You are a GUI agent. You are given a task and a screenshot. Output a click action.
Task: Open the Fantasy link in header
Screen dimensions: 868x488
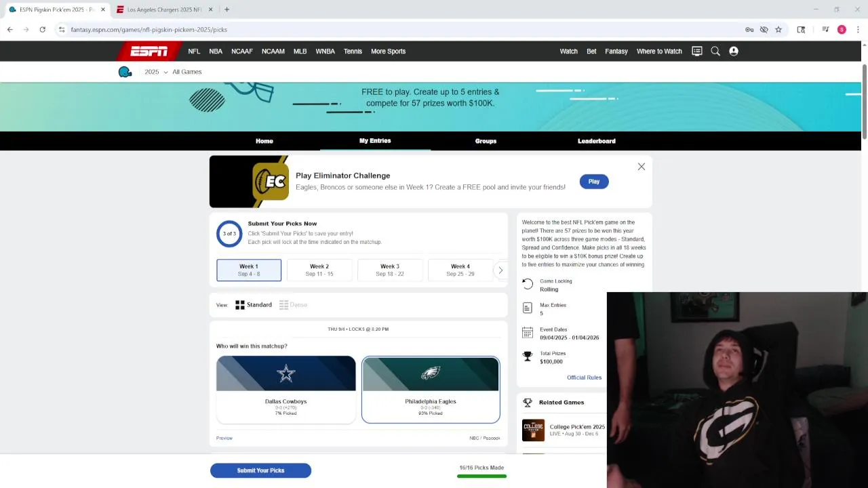tap(616, 51)
